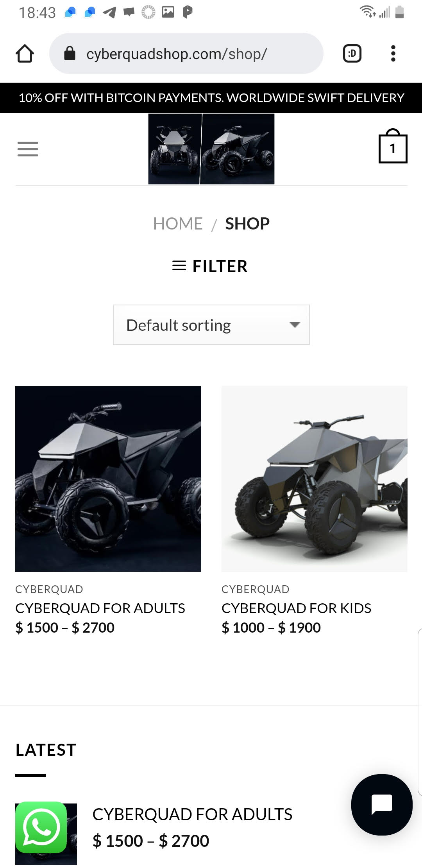Tap the Cyberquad for Adults product image
This screenshot has width=422, height=868.
point(108,479)
